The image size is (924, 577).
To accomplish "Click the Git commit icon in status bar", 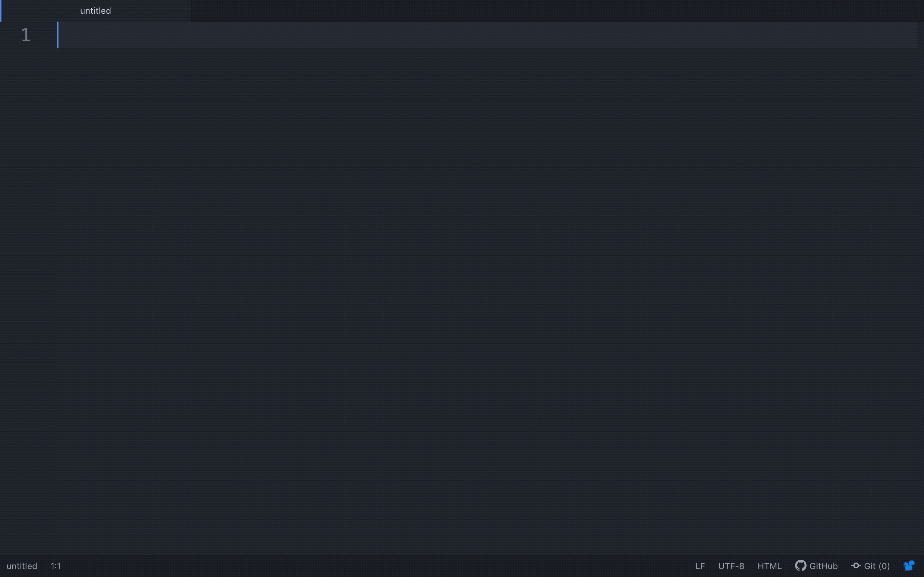I will pyautogui.click(x=856, y=565).
